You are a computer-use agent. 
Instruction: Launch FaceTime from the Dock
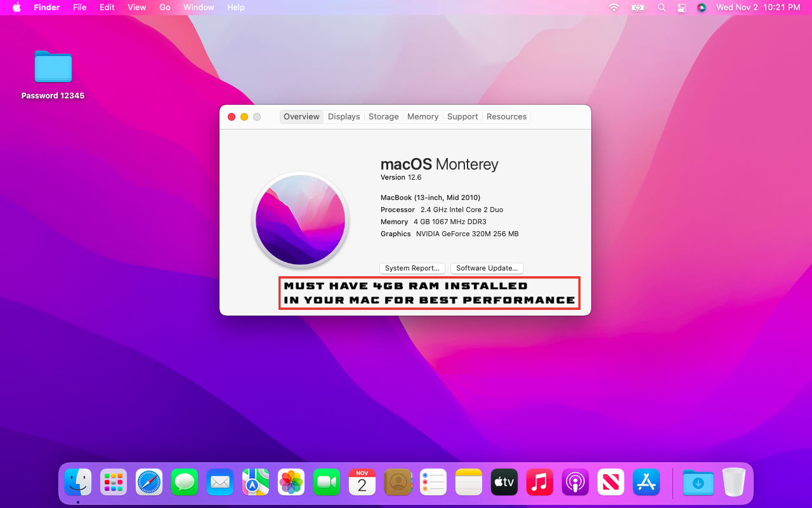327,483
